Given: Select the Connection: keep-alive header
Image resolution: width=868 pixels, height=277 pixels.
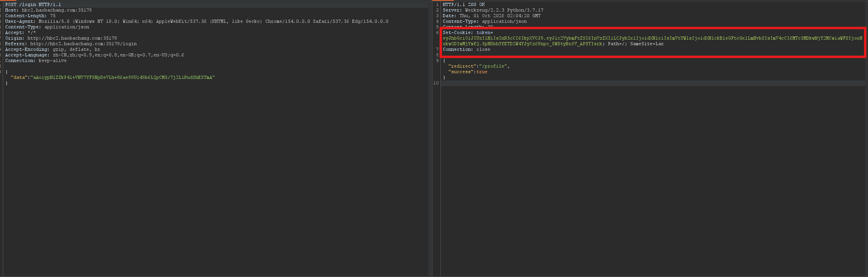Looking at the screenshot, I should pos(36,61).
